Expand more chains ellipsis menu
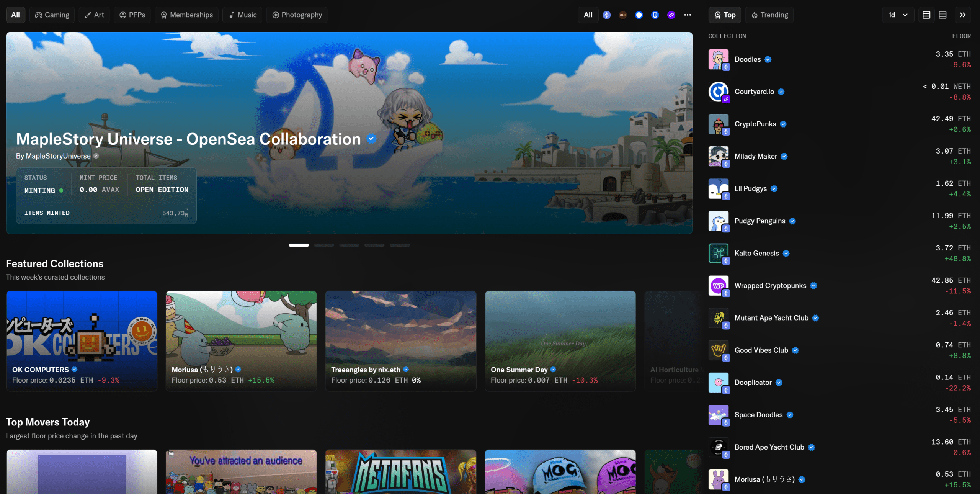Image resolution: width=980 pixels, height=494 pixels. point(688,15)
